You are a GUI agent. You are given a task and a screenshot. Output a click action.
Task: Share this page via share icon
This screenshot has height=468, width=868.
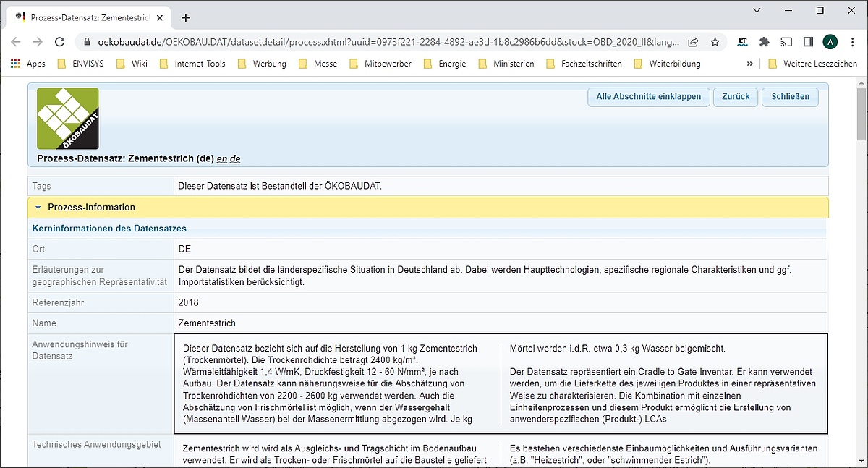coord(693,42)
